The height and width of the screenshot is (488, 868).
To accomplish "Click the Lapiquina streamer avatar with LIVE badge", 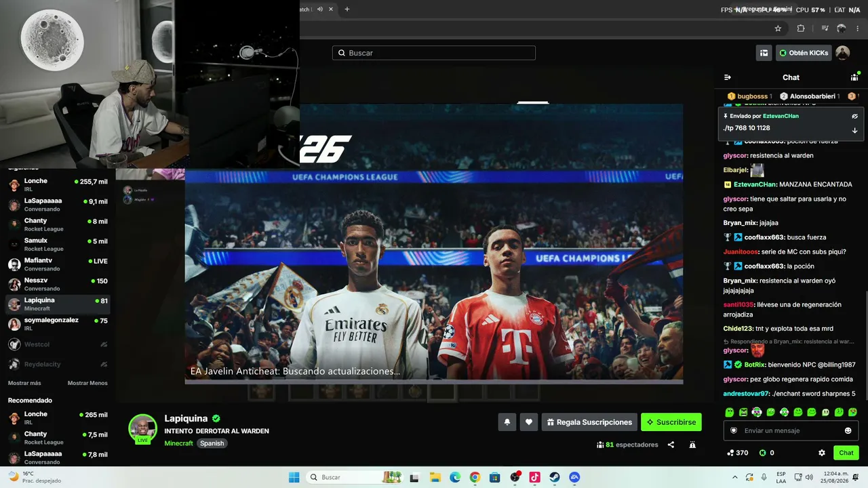I will [142, 428].
